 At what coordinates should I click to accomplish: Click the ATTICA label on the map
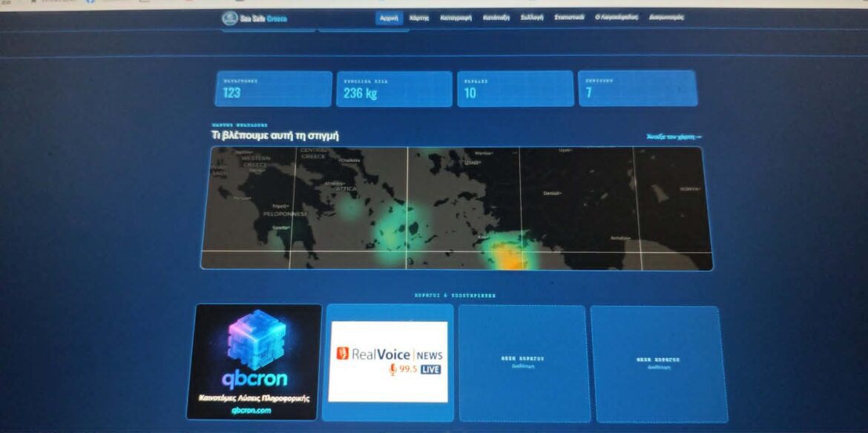tap(346, 189)
